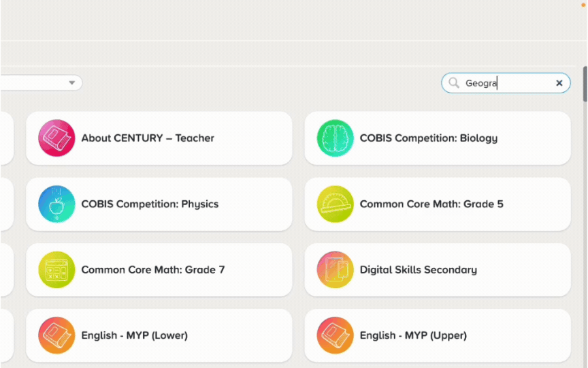This screenshot has height=368, width=588.
Task: Expand the filter dropdown arrow
Action: (x=72, y=82)
